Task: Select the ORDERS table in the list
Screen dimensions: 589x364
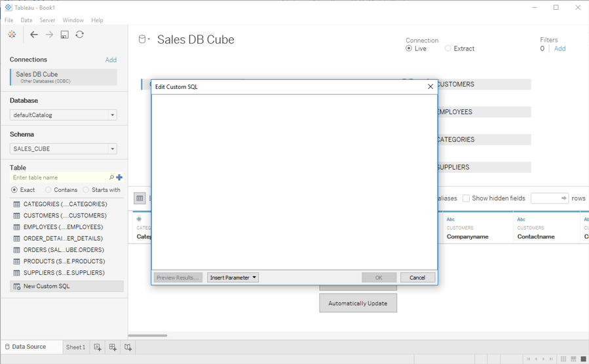Action: (64, 250)
